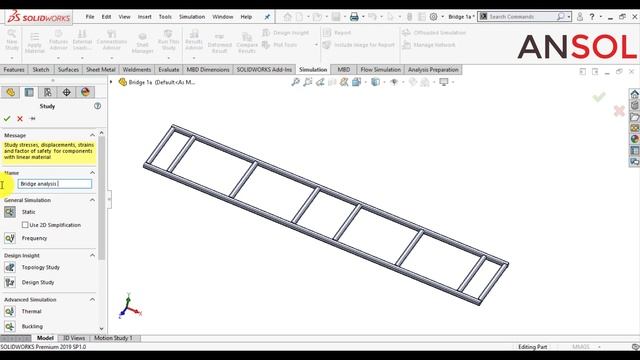The height and width of the screenshot is (360, 640).
Task: Open the Help dropdown arrow beside question mark
Action: click(601, 17)
